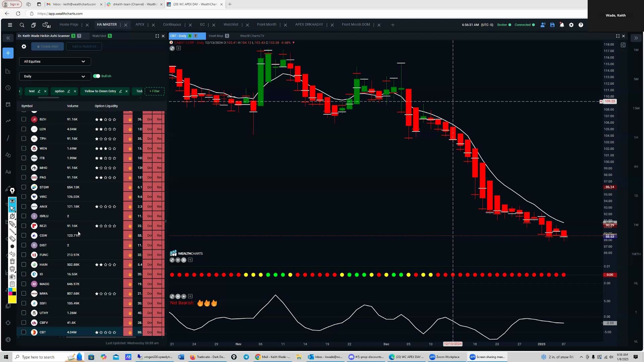Switch to the Front Month workspace tab
The height and width of the screenshot is (362, 644).
coord(267,24)
